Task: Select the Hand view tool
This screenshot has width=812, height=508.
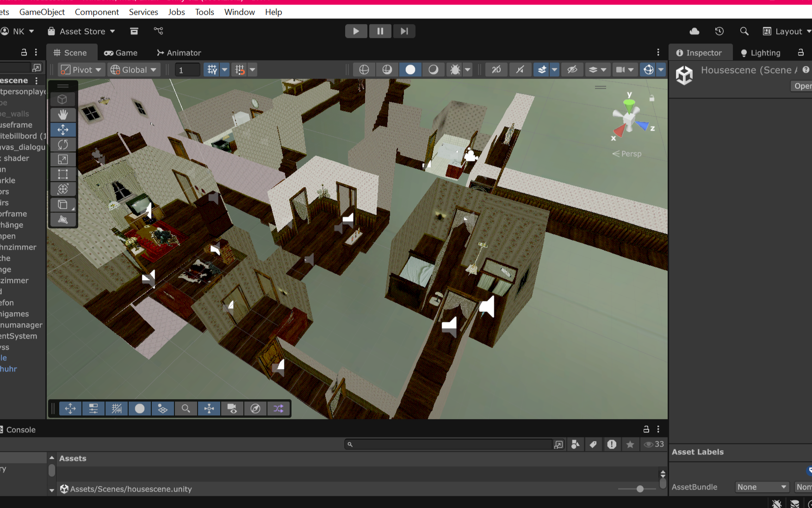Action: [63, 114]
